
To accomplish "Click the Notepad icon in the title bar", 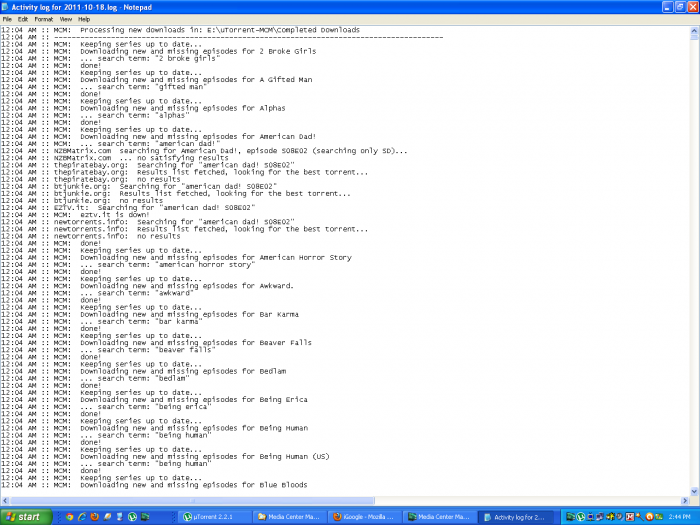I will [x=5, y=7].
